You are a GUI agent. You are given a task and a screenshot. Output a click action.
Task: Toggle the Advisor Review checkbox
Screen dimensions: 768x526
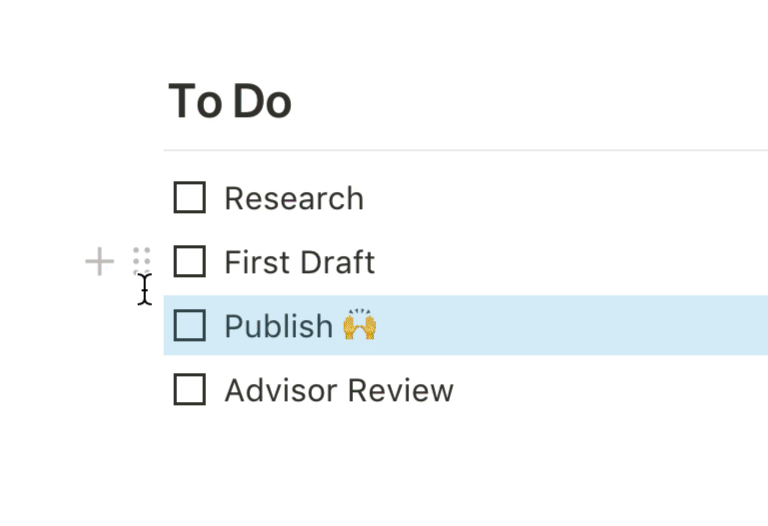pyautogui.click(x=190, y=390)
